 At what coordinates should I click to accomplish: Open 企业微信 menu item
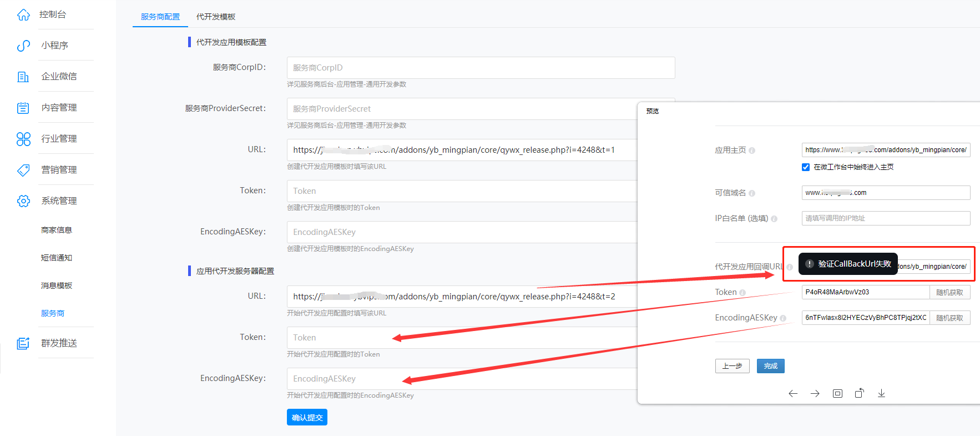(x=59, y=77)
